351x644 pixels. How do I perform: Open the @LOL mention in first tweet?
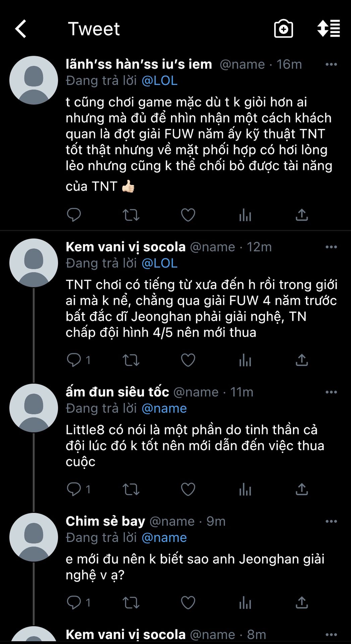pyautogui.click(x=160, y=81)
